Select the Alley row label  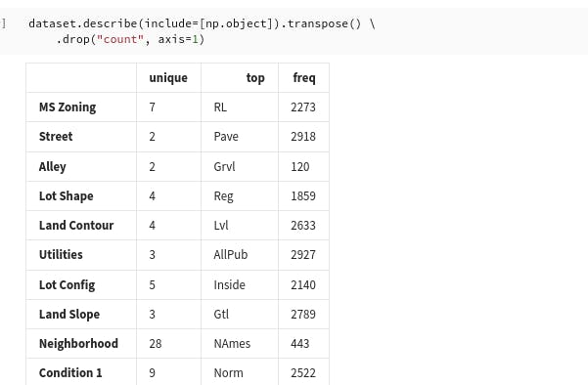pos(53,167)
